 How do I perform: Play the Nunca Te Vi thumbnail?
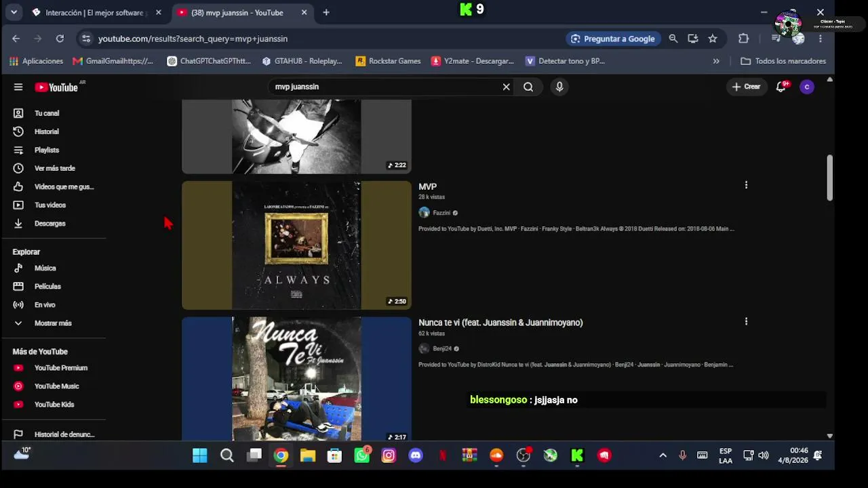(x=296, y=379)
